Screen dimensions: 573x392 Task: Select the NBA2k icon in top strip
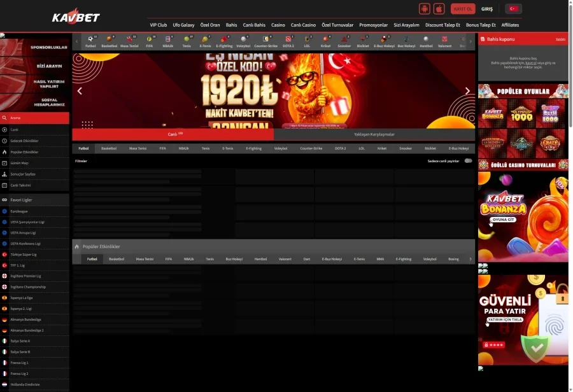167,41
